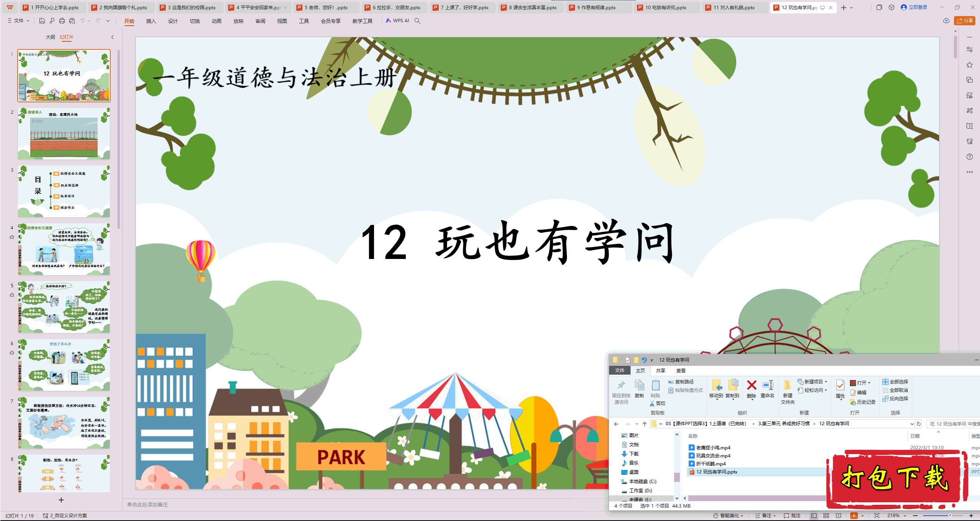
Task: Switch to Outline (大纲) panel tab
Action: (x=50, y=37)
